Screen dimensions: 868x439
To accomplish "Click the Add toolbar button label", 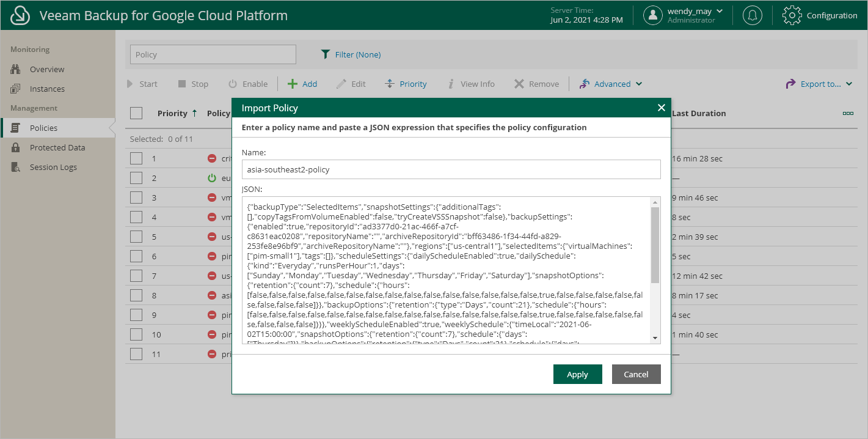I will tap(310, 84).
